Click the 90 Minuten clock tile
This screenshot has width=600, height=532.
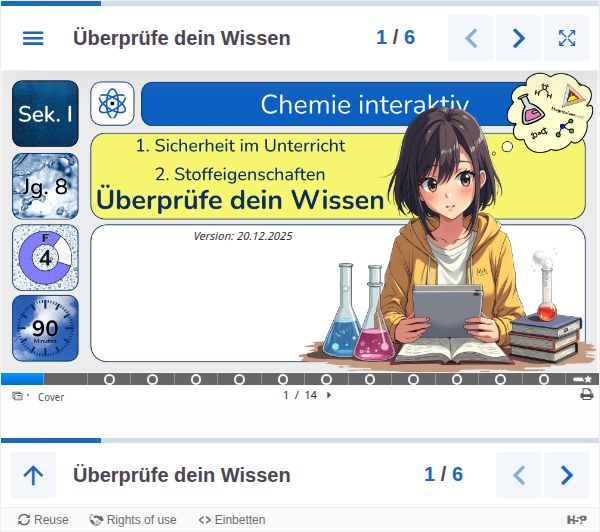point(45,328)
